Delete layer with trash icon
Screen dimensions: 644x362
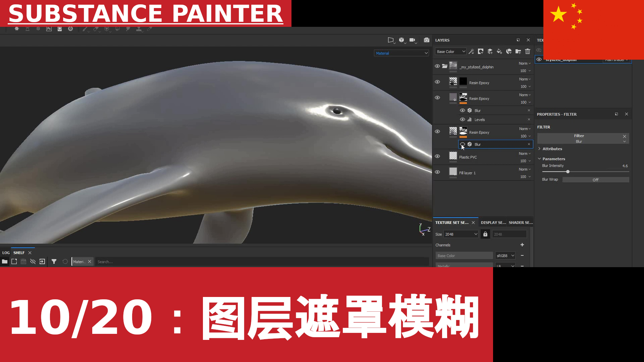[x=528, y=51]
